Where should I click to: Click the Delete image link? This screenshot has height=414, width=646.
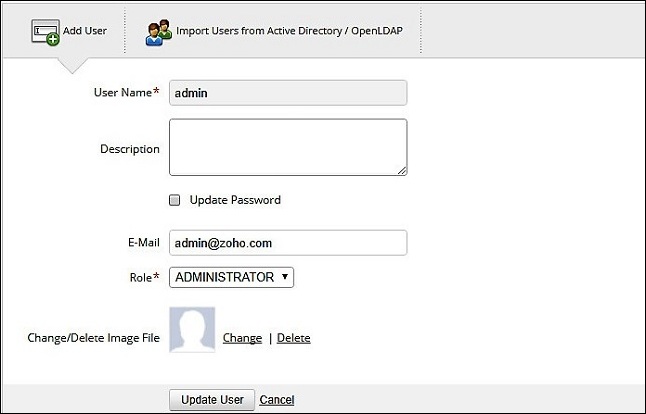tap(294, 338)
